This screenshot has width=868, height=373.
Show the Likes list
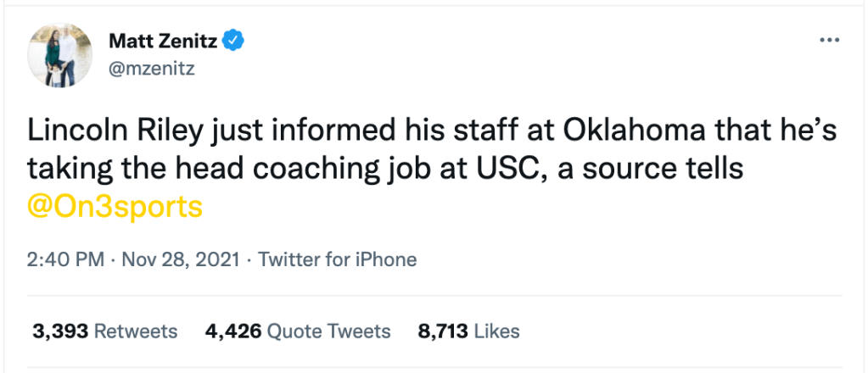click(x=496, y=331)
